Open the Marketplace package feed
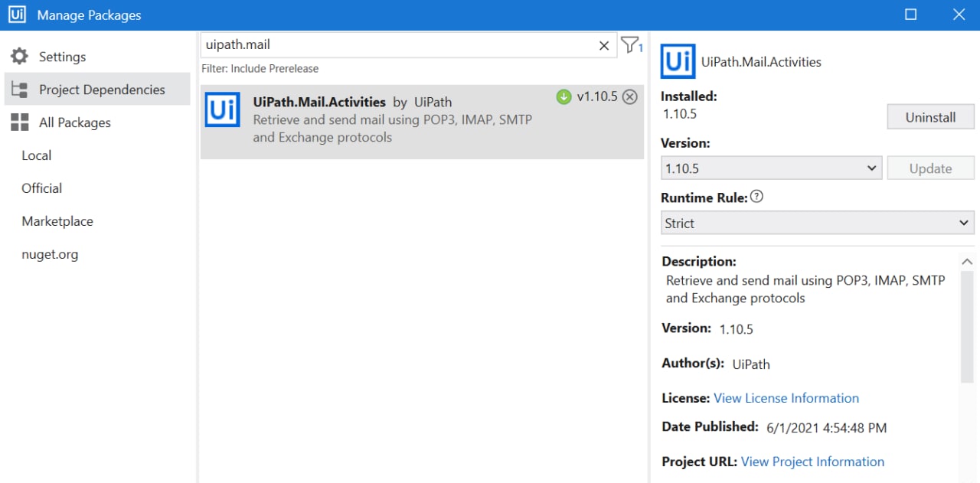This screenshot has width=980, height=483. pyautogui.click(x=57, y=221)
